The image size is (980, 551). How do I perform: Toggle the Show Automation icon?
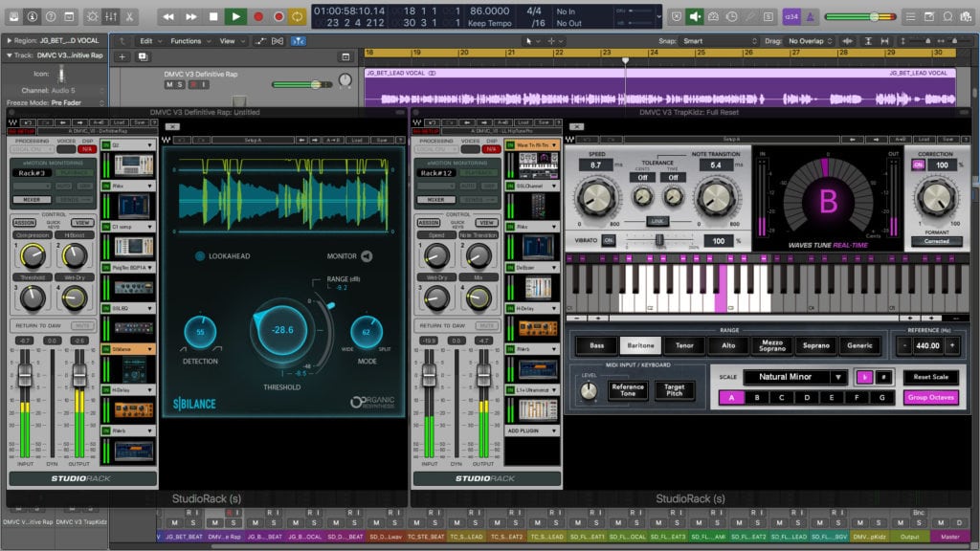pyautogui.click(x=260, y=41)
